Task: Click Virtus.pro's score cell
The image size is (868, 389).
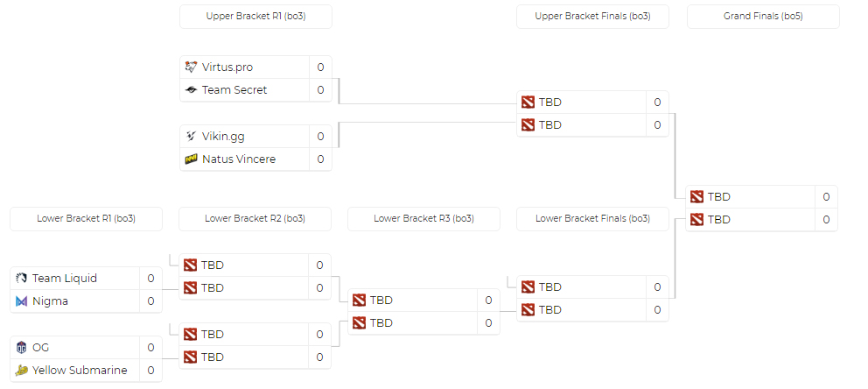Action: (x=320, y=67)
